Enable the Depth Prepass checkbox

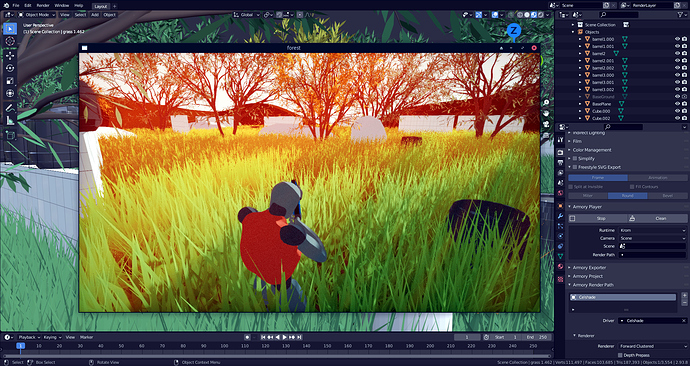tap(620, 355)
